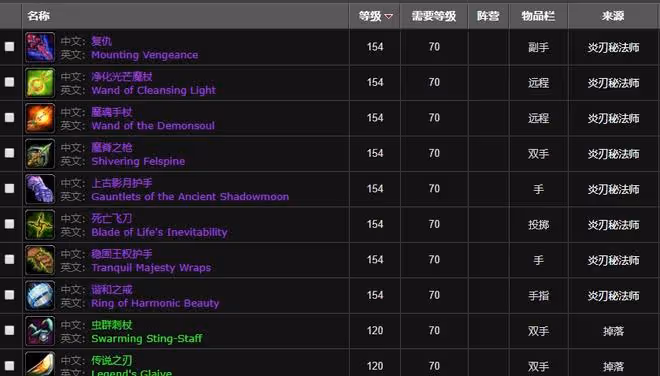Open the Tranquil Majesty Wraps link
This screenshot has height=376, width=660.
(151, 268)
